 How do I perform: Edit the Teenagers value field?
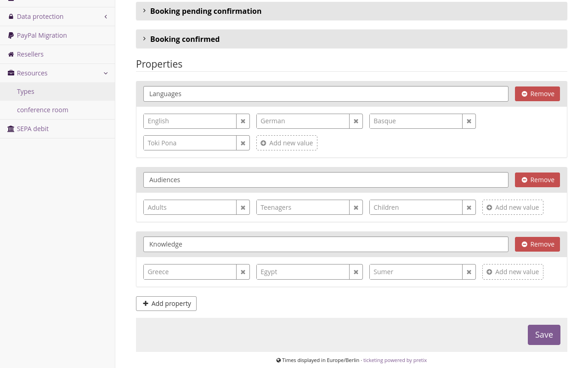303,207
